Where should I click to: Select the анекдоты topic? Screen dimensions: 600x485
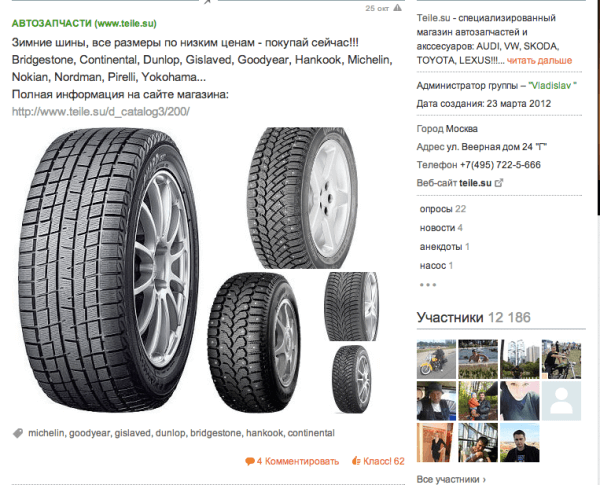444,247
